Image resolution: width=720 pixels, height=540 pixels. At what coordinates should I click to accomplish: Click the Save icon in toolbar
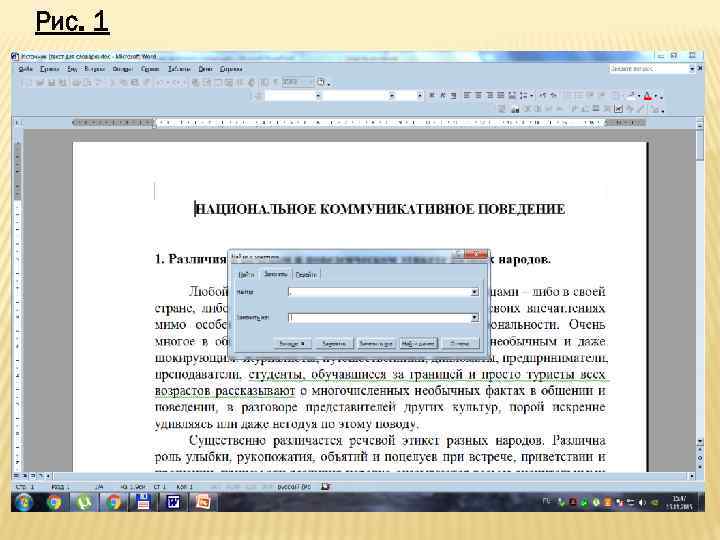51,83
